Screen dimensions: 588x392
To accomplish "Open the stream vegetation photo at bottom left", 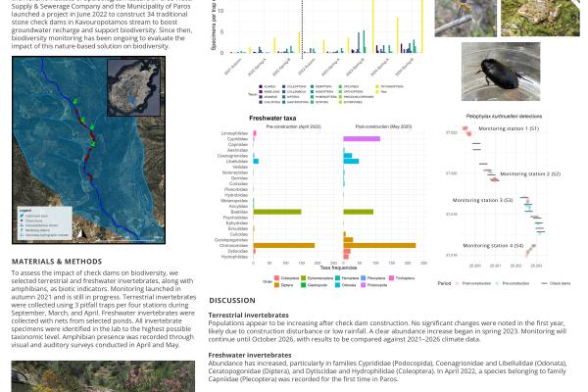I will [103, 376].
